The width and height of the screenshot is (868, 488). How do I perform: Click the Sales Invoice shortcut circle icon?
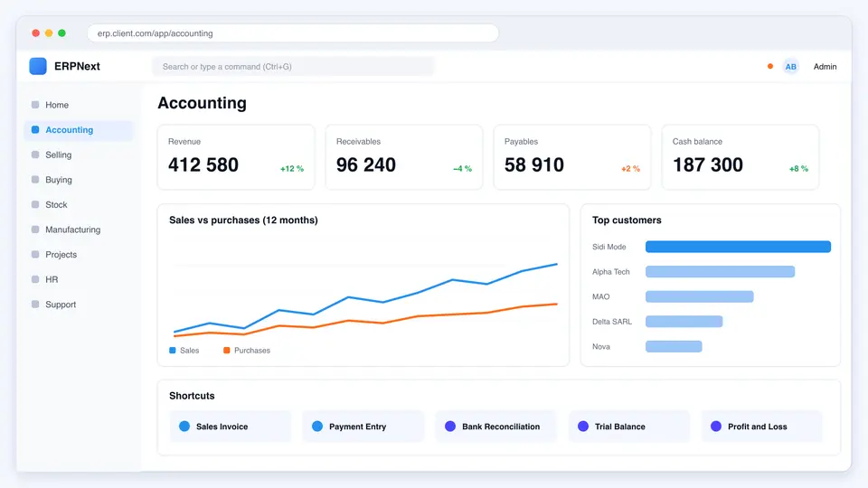184,426
